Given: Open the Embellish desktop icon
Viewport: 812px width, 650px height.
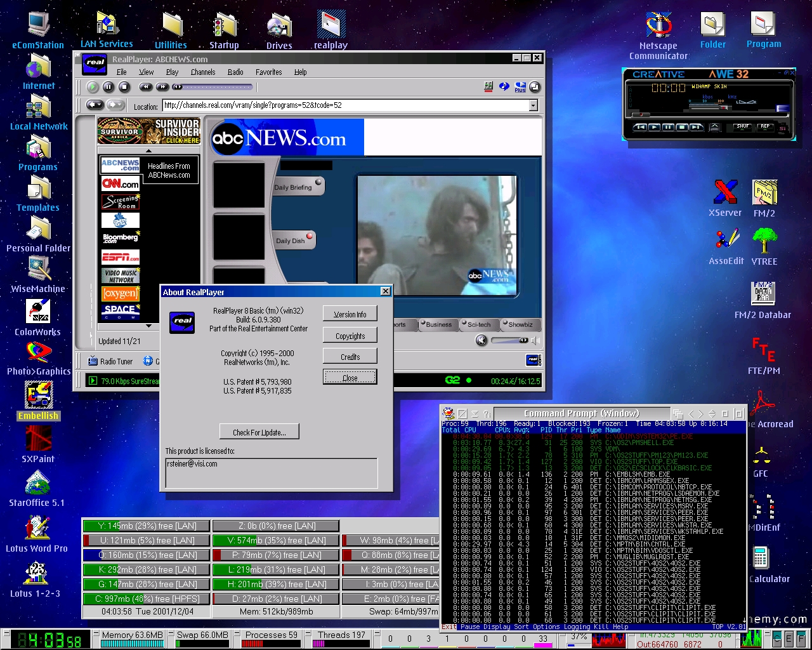Looking at the screenshot, I should point(38,401).
